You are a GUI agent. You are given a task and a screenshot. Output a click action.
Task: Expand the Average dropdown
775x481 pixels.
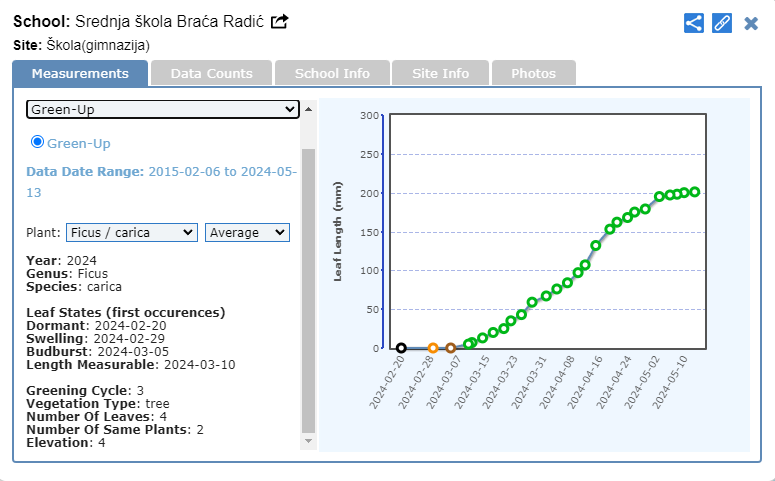tap(247, 232)
